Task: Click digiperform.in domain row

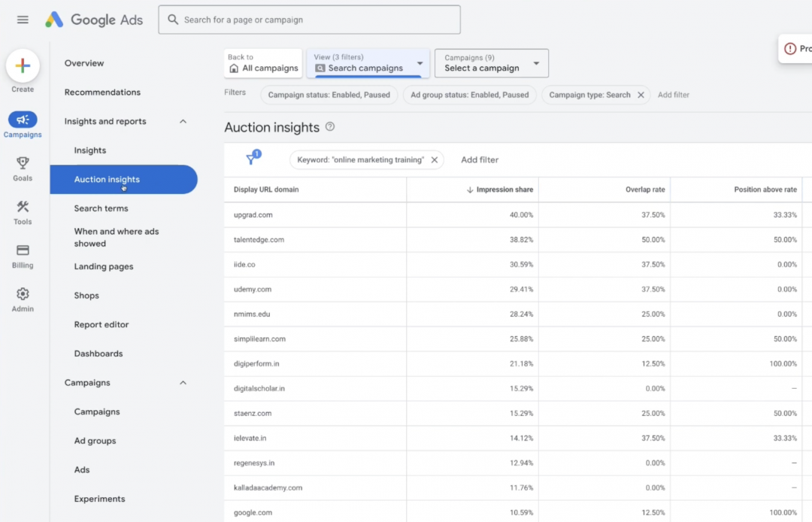Action: 256,364
